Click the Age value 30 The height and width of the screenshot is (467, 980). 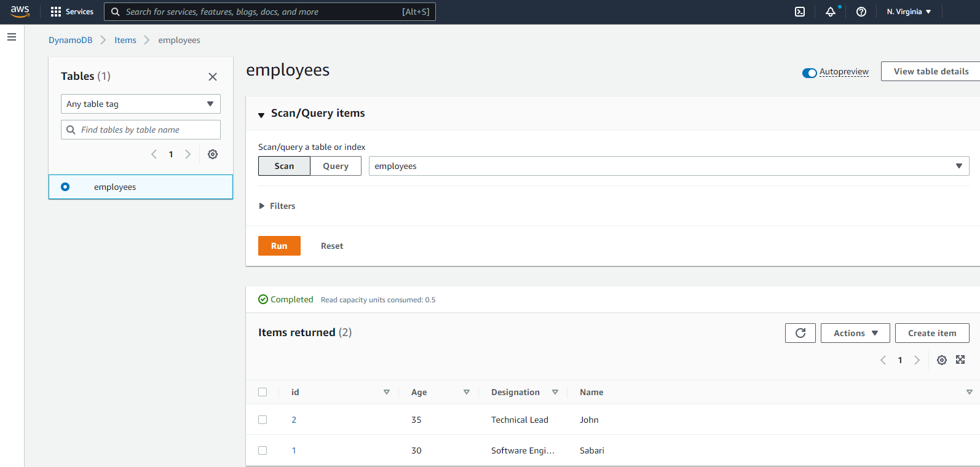point(416,450)
